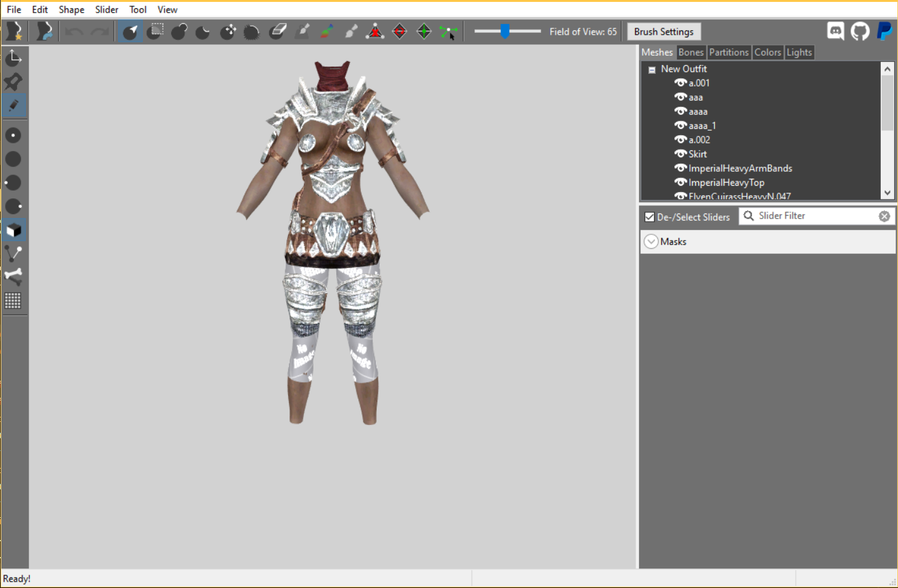Screen dimensions: 898x588
Task: Choose the Eraser tool in toolbar
Action: click(x=277, y=32)
